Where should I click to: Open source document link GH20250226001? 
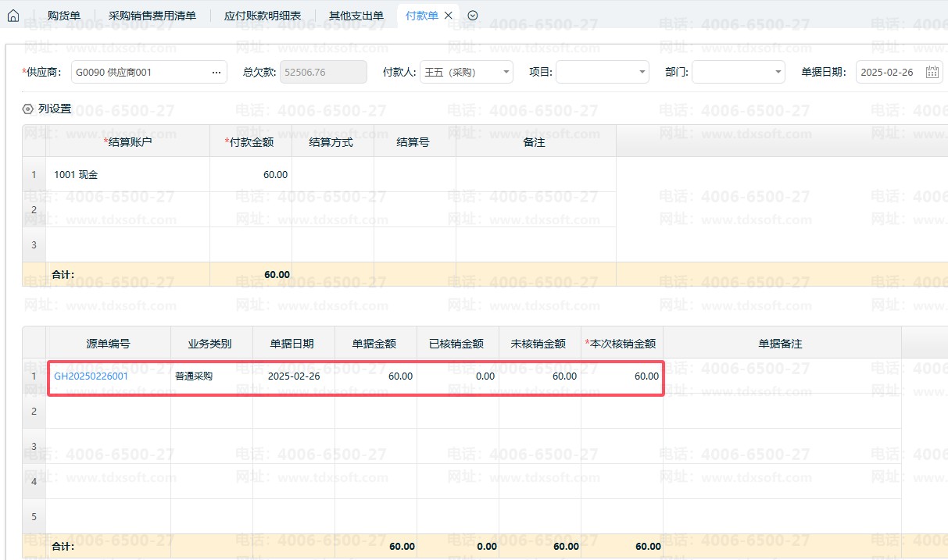click(x=91, y=376)
